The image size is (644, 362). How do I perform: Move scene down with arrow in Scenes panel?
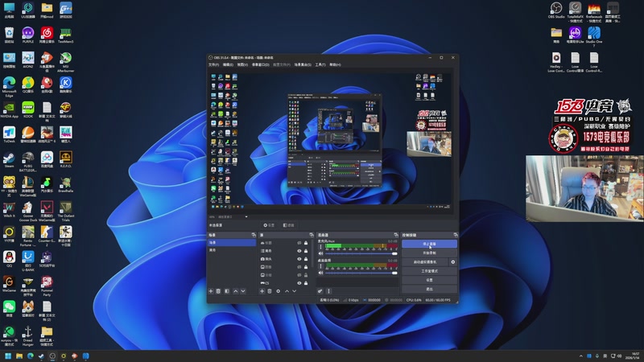[x=243, y=291]
